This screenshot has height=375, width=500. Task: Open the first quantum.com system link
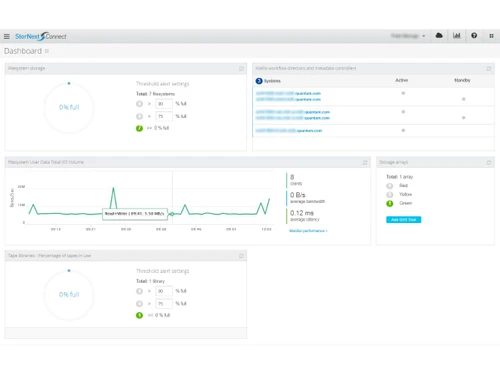tap(288, 93)
